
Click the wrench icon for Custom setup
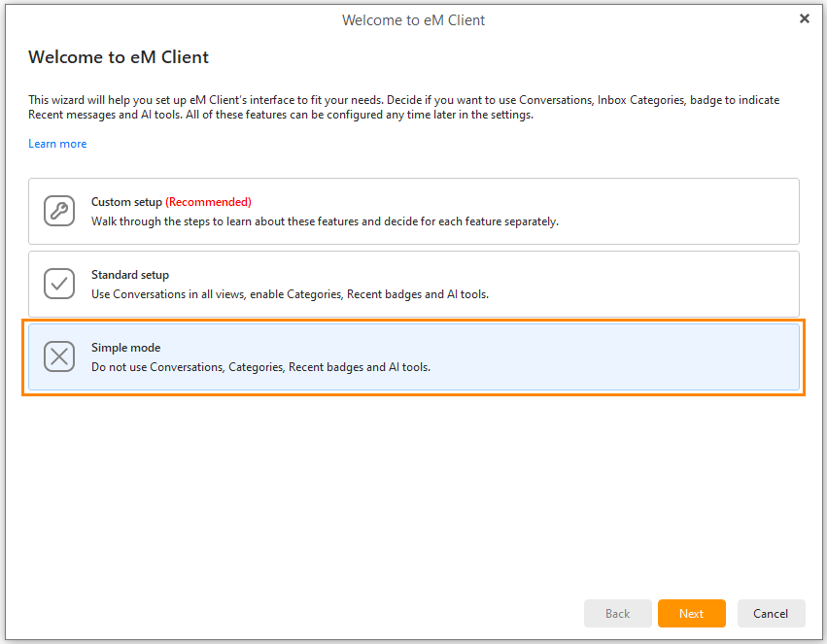click(x=59, y=211)
